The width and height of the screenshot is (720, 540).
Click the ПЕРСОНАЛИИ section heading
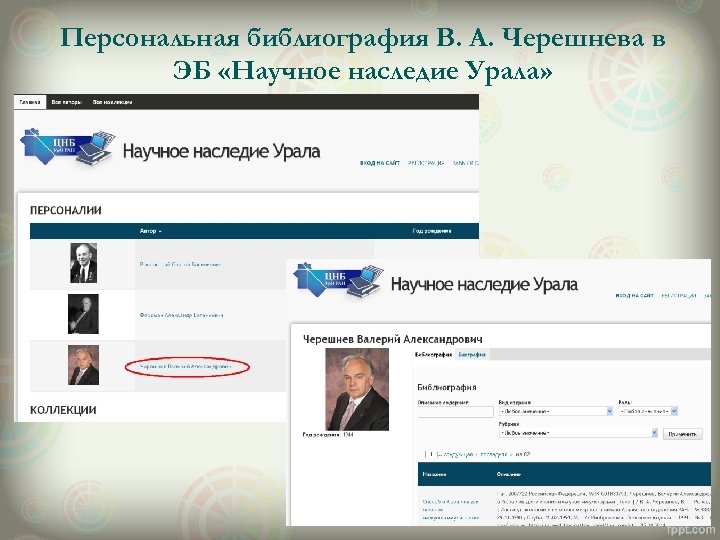click(66, 210)
